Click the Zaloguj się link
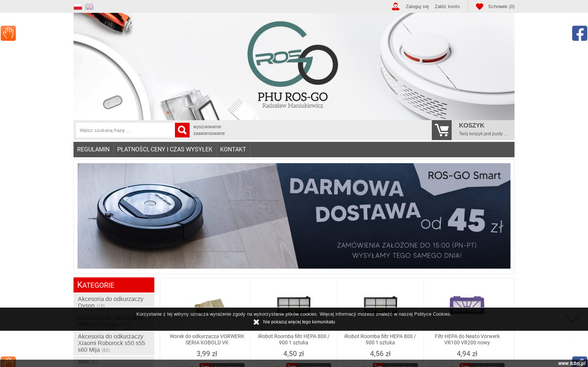The height and width of the screenshot is (367, 588). click(x=417, y=6)
